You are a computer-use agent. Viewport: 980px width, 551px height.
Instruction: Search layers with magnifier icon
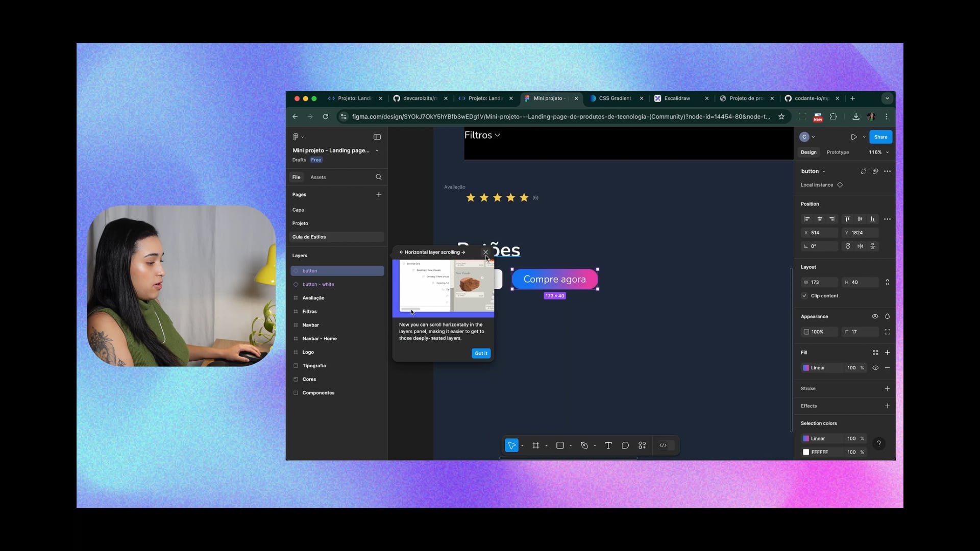pyautogui.click(x=378, y=177)
